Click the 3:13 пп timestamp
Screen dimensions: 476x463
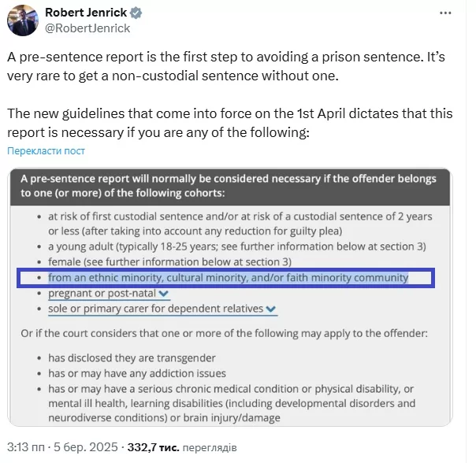click(x=25, y=447)
